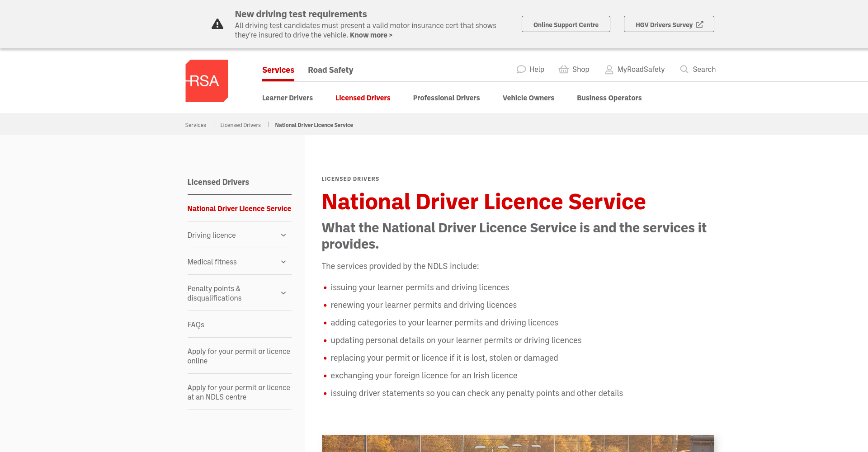868x452 pixels.
Task: Click the external link icon on HGV Drivers Survey
Action: [700, 24]
